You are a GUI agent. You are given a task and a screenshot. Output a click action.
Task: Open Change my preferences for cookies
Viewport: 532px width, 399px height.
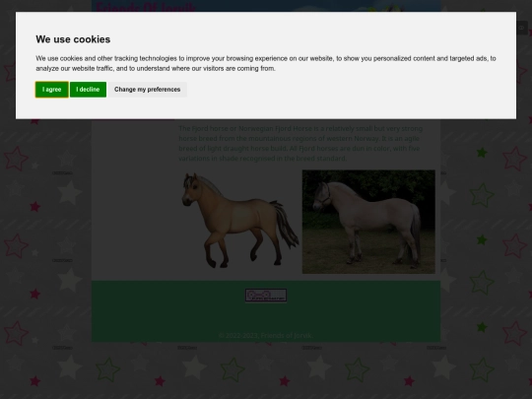coord(147,90)
